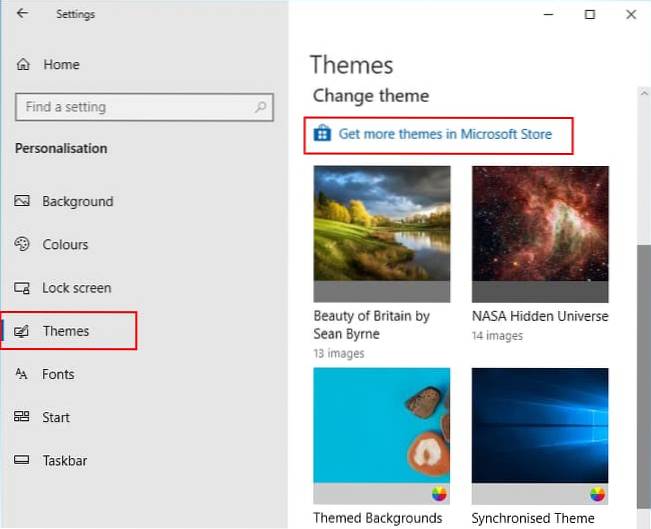The image size is (651, 529).
Task: Click the search magnifier icon
Action: pyautogui.click(x=261, y=107)
